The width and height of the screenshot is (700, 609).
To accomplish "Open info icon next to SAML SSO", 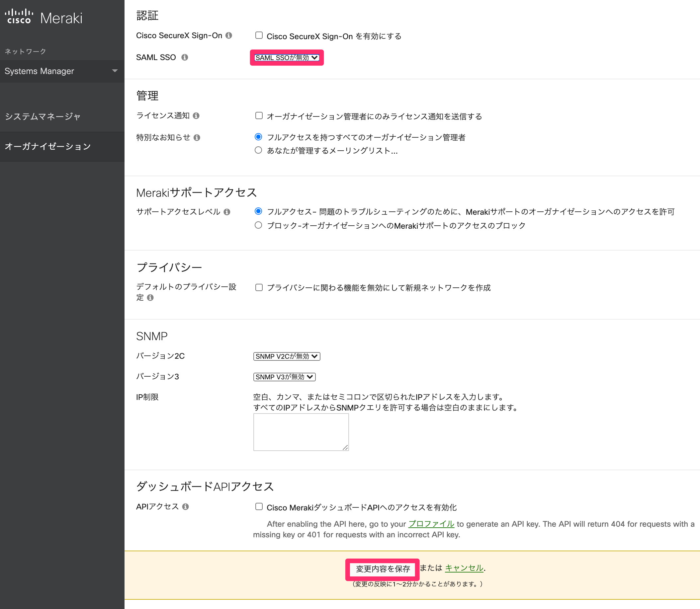I will (x=185, y=57).
